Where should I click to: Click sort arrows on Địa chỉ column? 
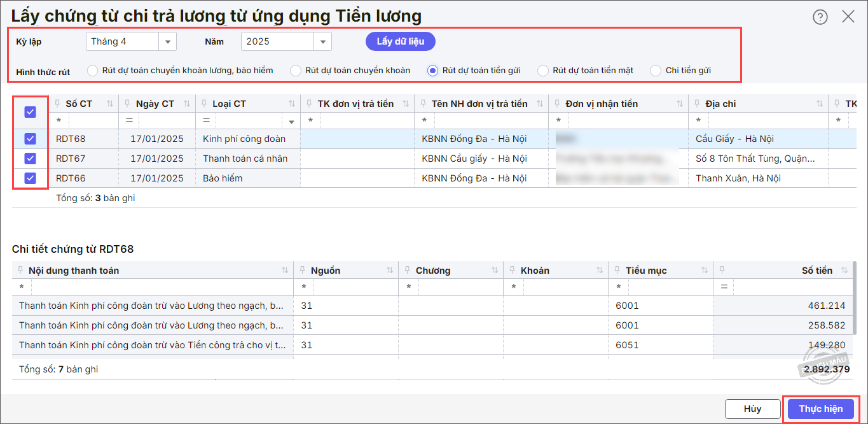click(819, 104)
